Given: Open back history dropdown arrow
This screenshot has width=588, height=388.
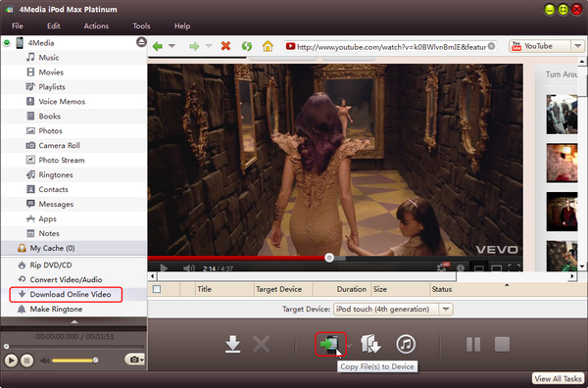Looking at the screenshot, I should tap(171, 46).
